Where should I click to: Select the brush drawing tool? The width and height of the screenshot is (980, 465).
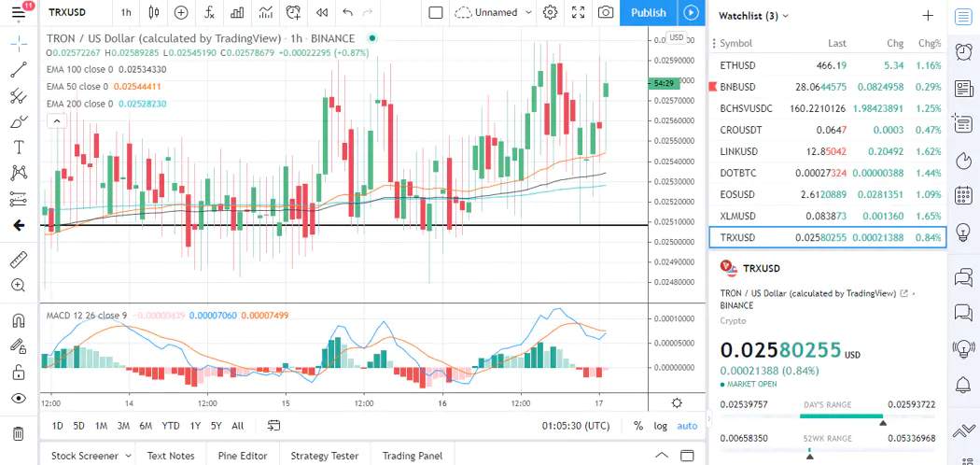click(19, 121)
